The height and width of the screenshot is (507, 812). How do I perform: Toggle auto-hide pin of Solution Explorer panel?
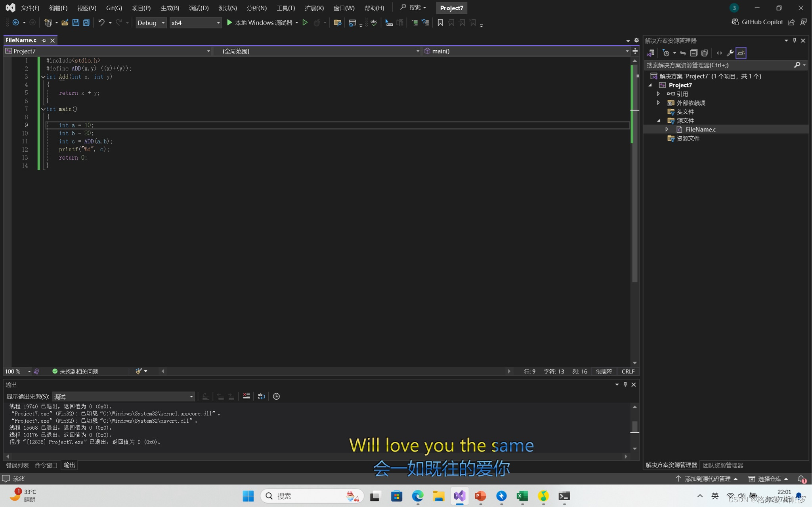pyautogui.click(x=795, y=40)
